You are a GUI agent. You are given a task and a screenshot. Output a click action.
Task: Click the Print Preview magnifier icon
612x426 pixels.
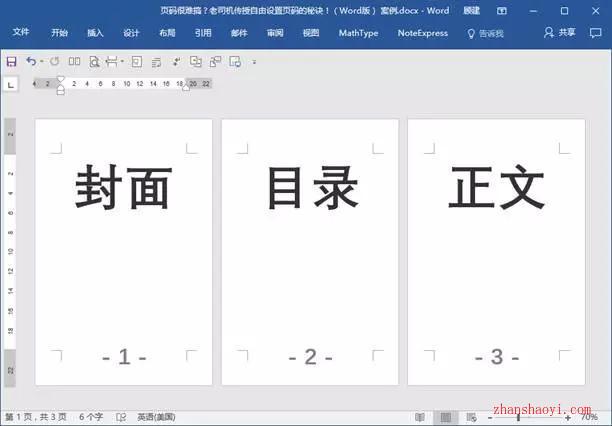(94, 61)
